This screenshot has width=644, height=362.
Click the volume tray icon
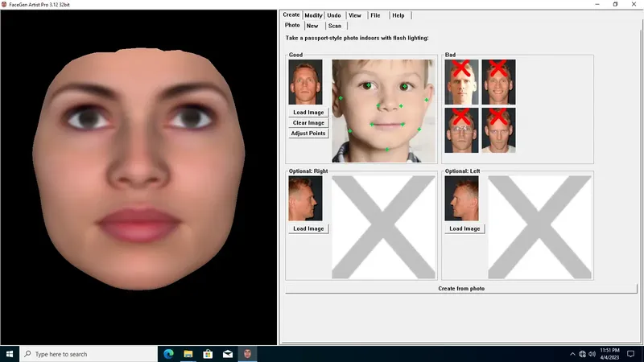tap(592, 354)
